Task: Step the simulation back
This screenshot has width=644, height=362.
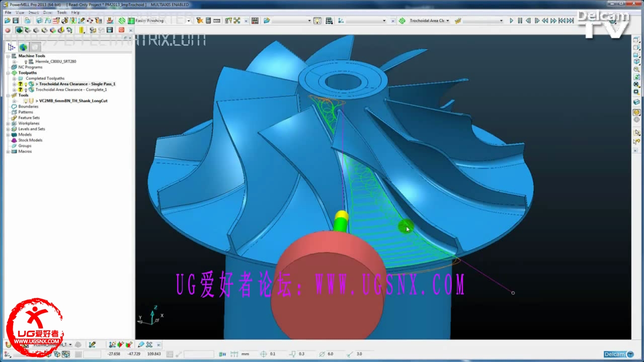Action: pyautogui.click(x=528, y=21)
